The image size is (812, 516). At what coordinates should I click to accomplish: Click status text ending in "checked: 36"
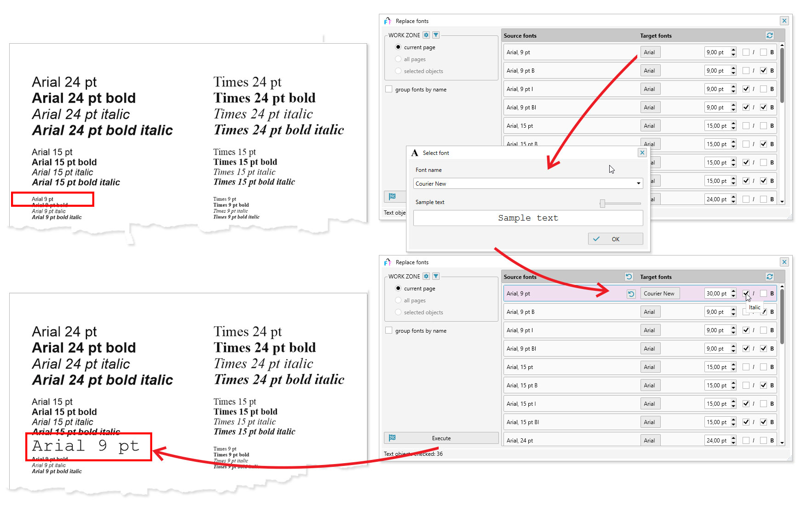(x=413, y=454)
